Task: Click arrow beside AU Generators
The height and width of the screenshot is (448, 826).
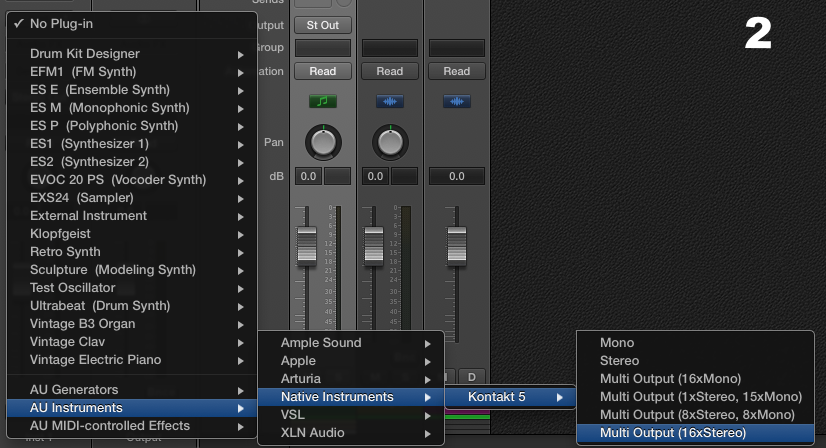Action: click(240, 391)
